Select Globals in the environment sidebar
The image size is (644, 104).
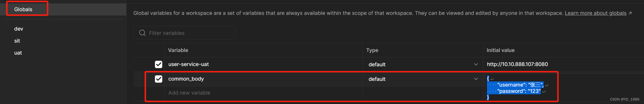(x=23, y=9)
